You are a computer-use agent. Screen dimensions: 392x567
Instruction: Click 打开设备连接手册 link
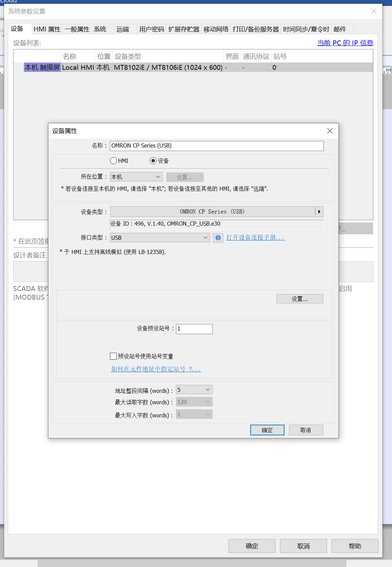click(x=255, y=237)
